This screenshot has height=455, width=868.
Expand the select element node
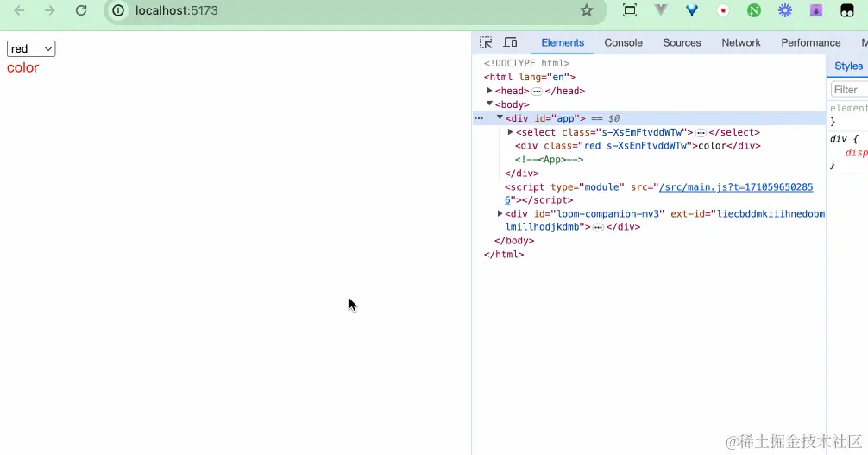[x=511, y=132]
